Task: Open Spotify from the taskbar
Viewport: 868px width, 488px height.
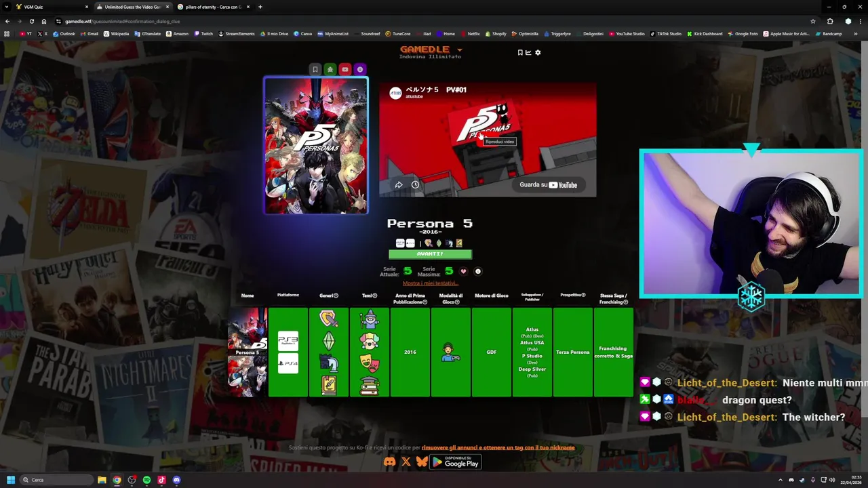Action: point(146,480)
